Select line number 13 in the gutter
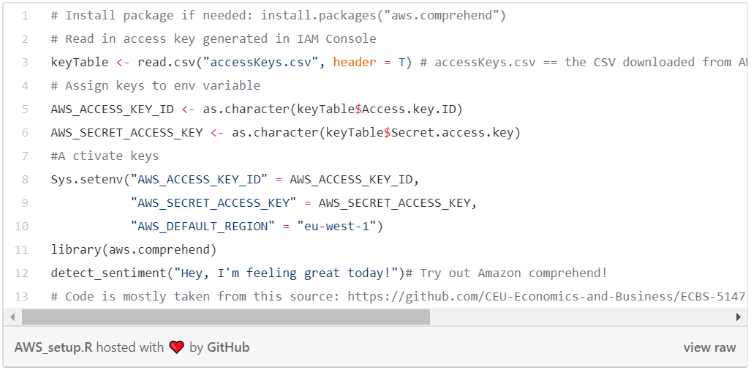 [x=22, y=297]
